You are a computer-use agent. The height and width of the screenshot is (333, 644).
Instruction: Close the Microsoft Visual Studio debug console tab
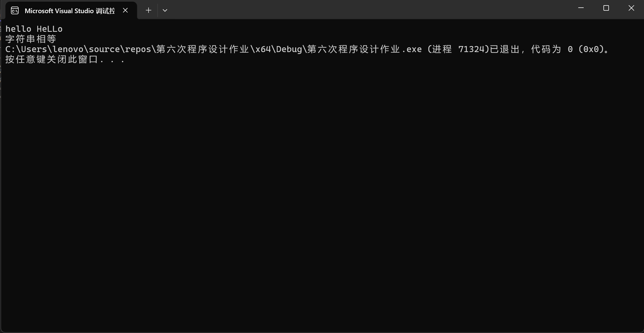(125, 10)
